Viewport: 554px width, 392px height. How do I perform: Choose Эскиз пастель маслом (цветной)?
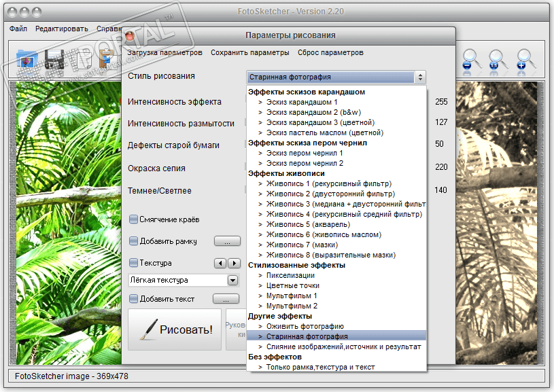point(336,132)
